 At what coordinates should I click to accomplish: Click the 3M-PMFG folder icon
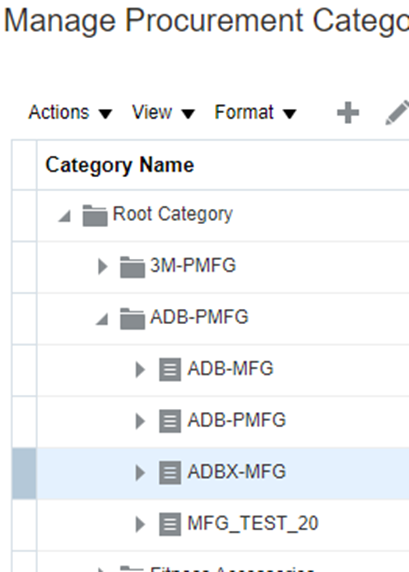click(x=132, y=267)
